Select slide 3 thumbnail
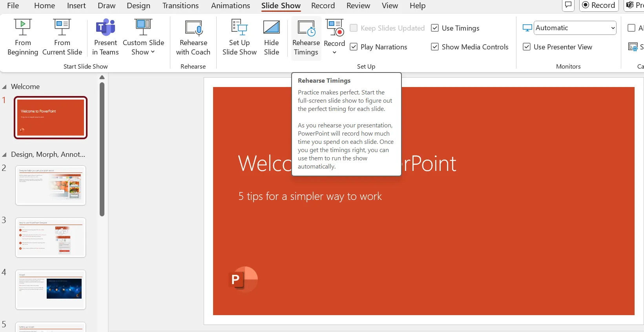Viewport: 644px width, 332px height. [51, 238]
